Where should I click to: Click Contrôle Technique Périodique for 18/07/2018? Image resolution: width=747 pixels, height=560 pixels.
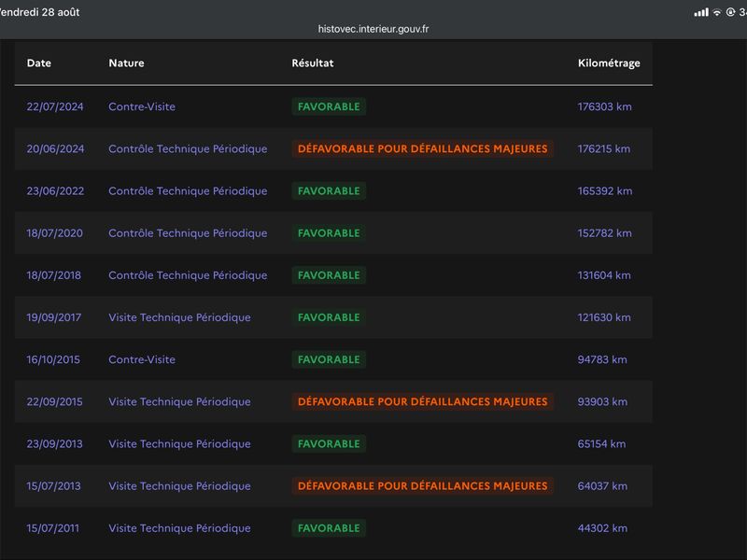click(188, 275)
